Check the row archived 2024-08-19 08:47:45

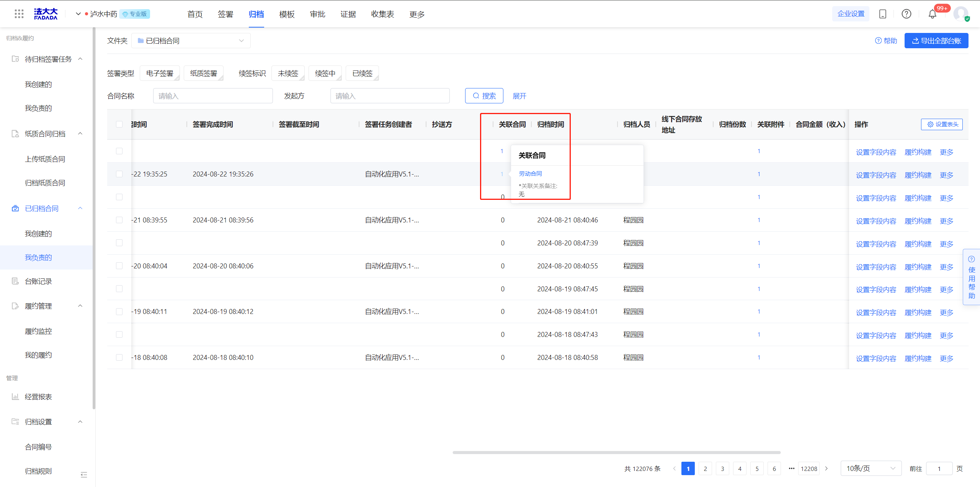119,289
